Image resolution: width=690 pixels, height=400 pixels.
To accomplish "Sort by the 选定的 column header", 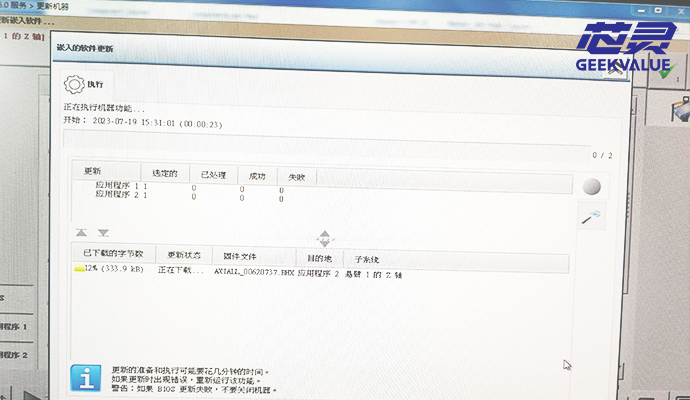I will (164, 173).
